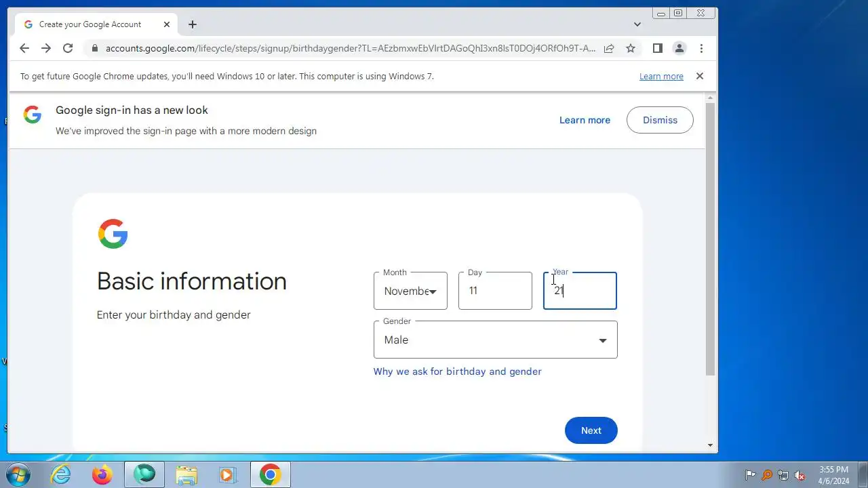
Task: Share this page icon in address bar
Action: tap(609, 48)
